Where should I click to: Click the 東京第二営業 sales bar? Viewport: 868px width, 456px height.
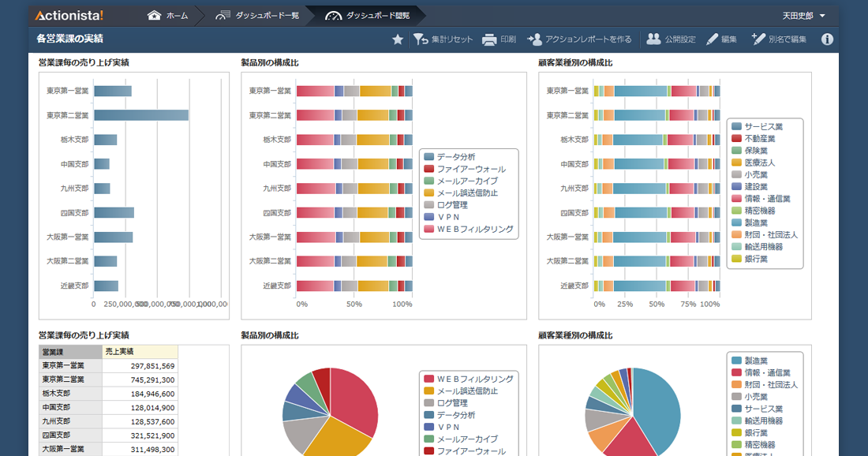[x=140, y=115]
